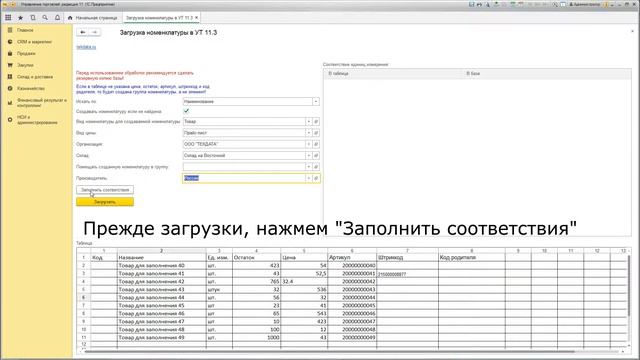Click the НСИ и администрирование gear icon

[10, 120]
